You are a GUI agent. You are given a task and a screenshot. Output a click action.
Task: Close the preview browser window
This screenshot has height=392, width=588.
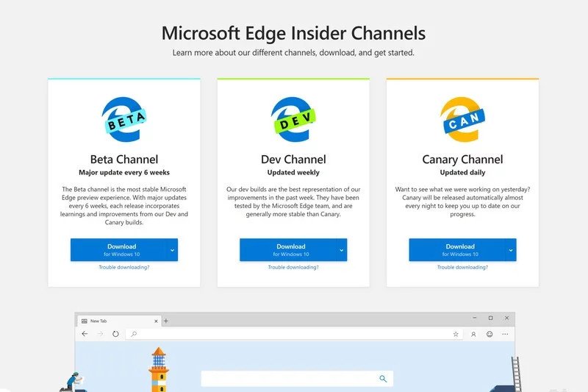click(506, 318)
